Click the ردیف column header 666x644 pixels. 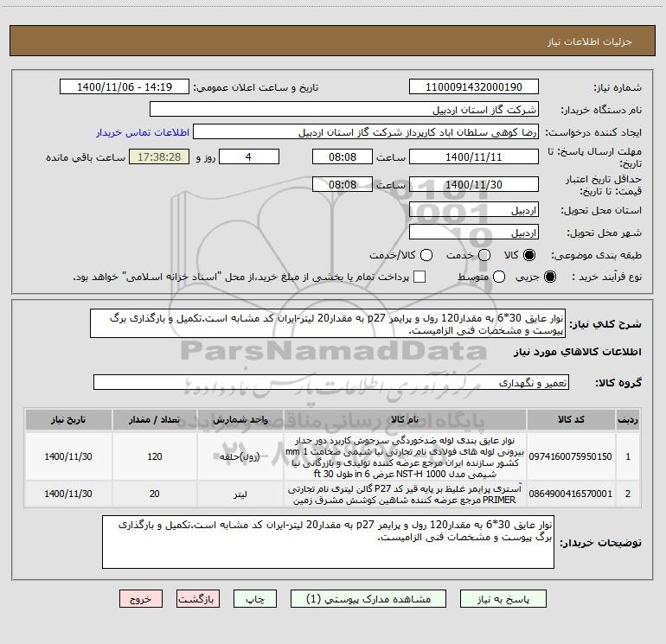(x=628, y=419)
